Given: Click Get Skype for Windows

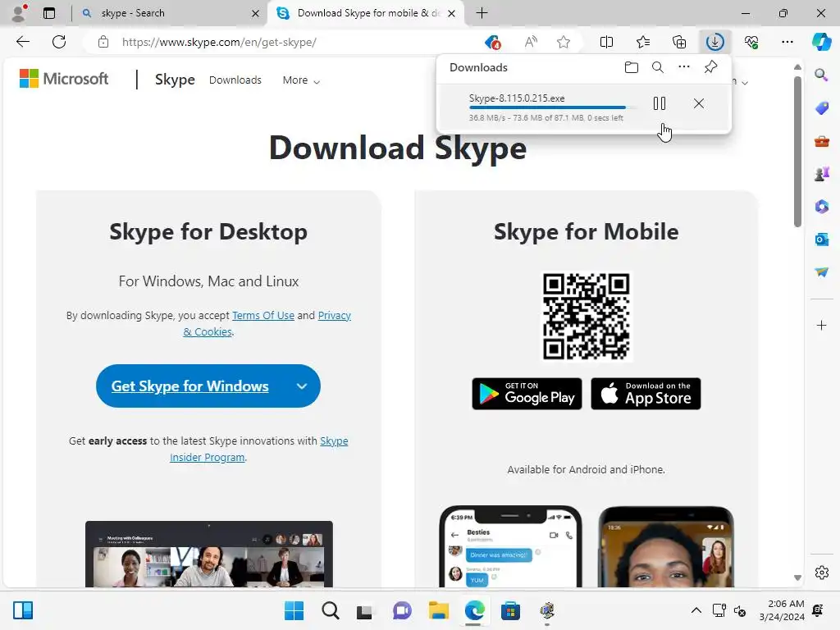Looking at the screenshot, I should point(189,386).
